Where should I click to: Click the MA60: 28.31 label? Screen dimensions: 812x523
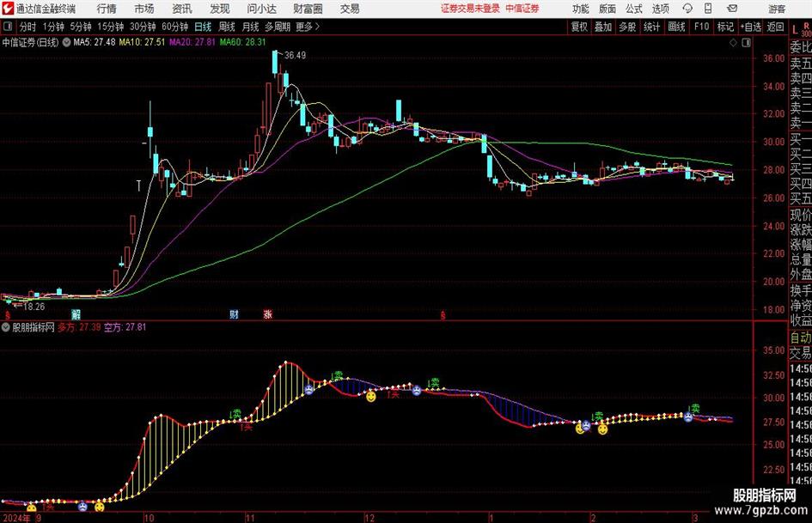coord(243,42)
